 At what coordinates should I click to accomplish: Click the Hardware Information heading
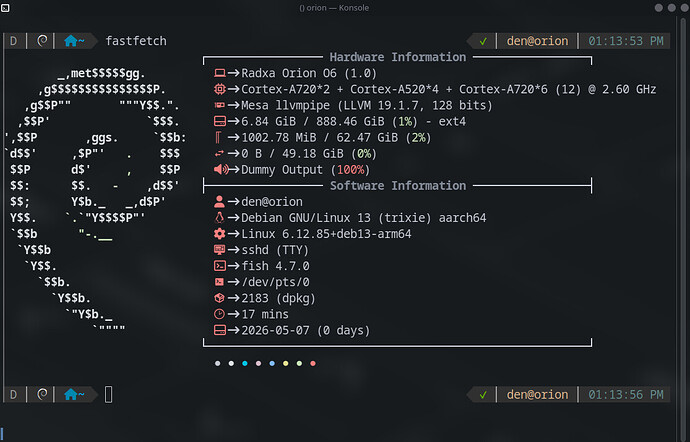(x=398, y=57)
